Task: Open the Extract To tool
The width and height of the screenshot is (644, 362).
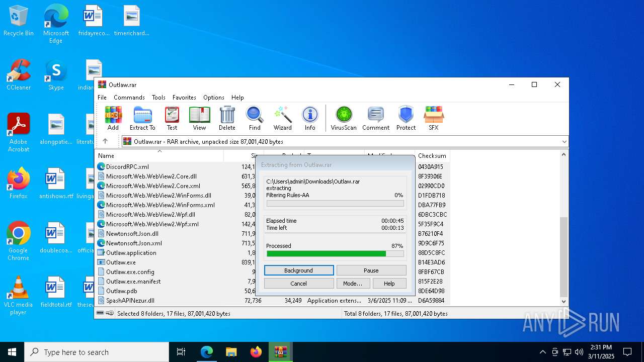Action: tap(142, 118)
